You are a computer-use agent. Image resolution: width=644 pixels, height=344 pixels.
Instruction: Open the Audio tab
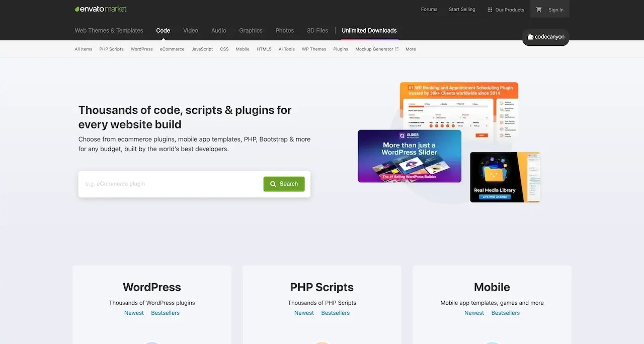tap(218, 30)
